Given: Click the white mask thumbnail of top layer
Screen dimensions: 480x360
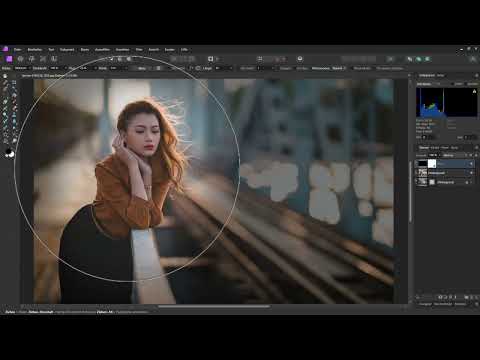Looking at the screenshot, I should (x=432, y=164).
